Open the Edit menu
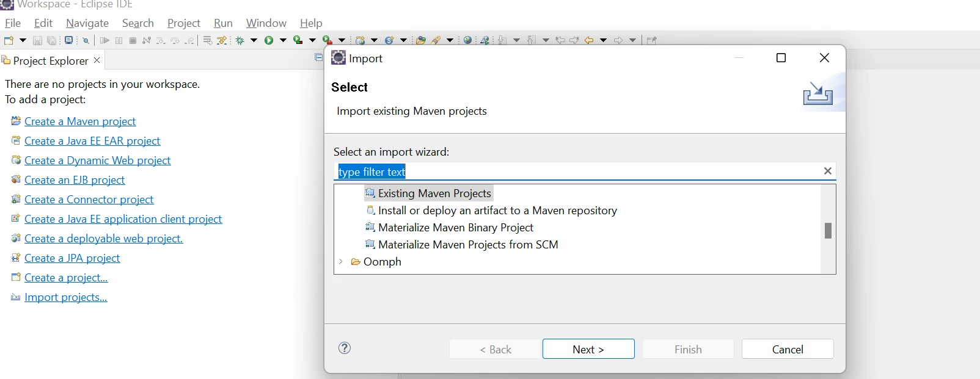980x379 pixels. tap(43, 23)
